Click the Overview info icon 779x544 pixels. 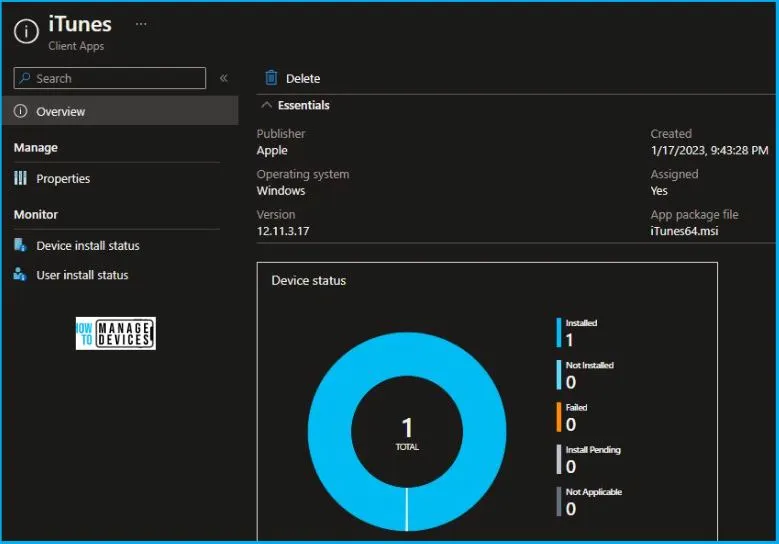tap(20, 111)
